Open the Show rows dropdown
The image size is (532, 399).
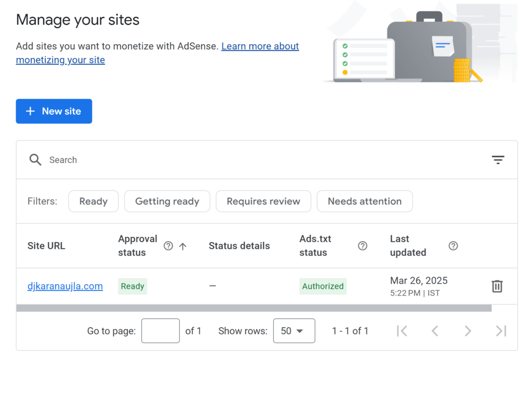(x=294, y=331)
